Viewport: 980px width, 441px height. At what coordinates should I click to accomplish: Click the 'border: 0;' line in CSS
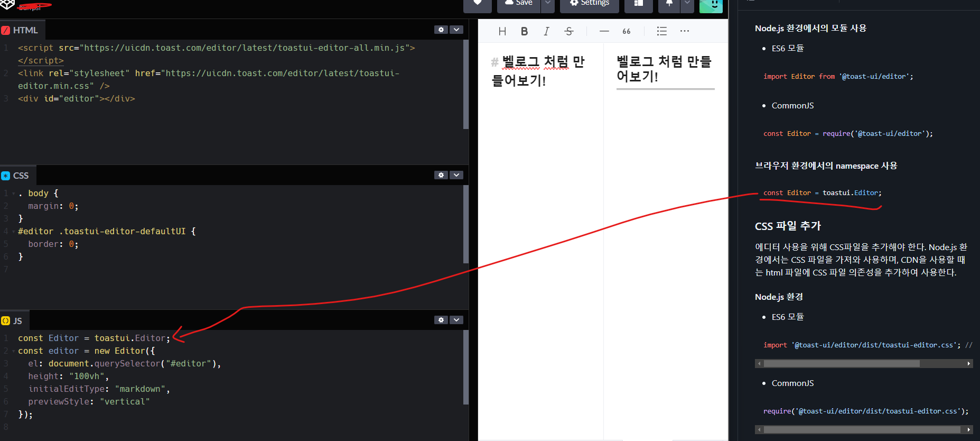[x=53, y=244]
